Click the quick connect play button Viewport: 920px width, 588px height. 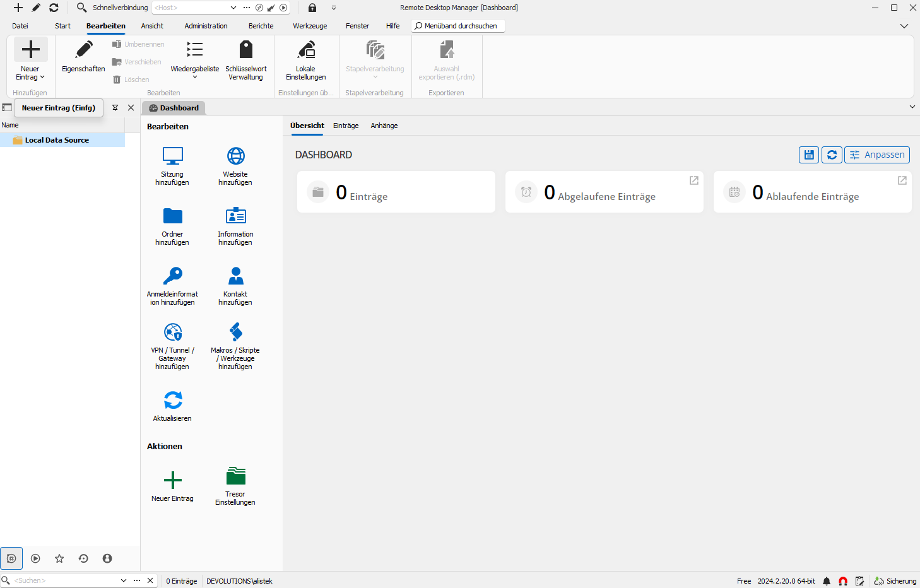(x=283, y=8)
